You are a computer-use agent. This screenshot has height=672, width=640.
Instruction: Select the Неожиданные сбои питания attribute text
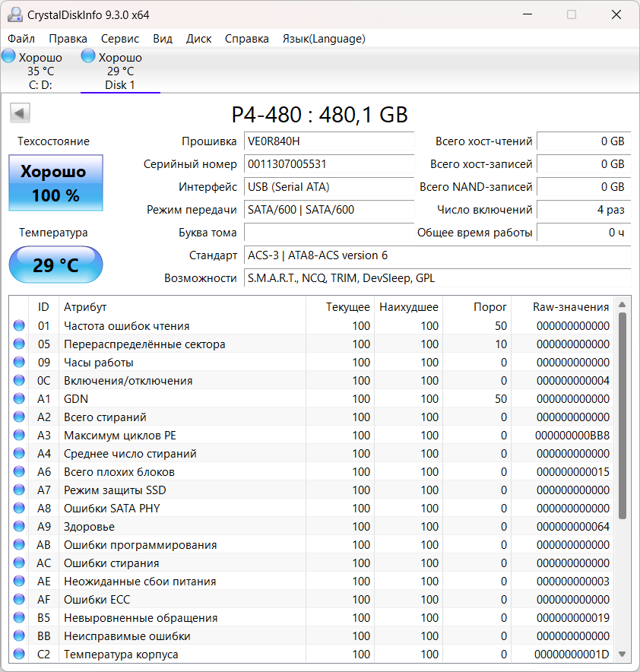(140, 582)
